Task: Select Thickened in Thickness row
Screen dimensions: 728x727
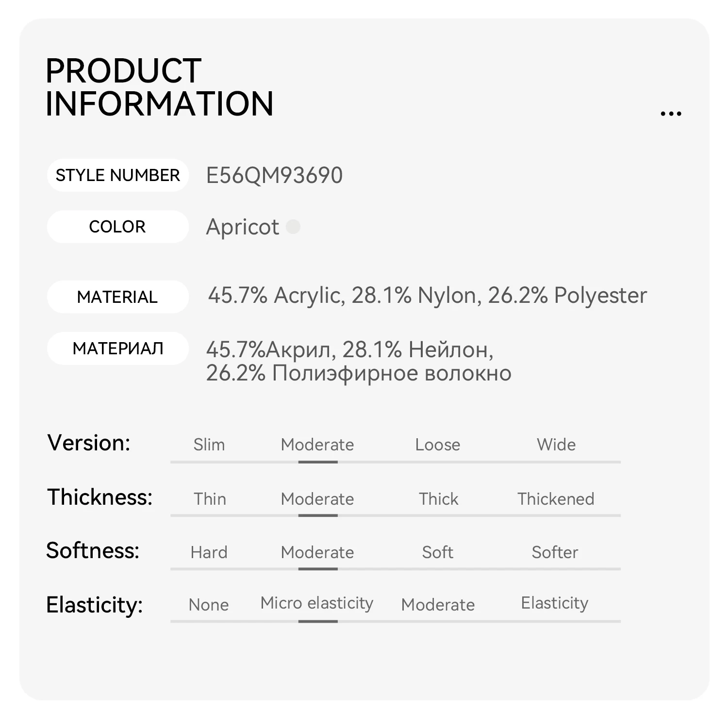Action: pos(556,499)
